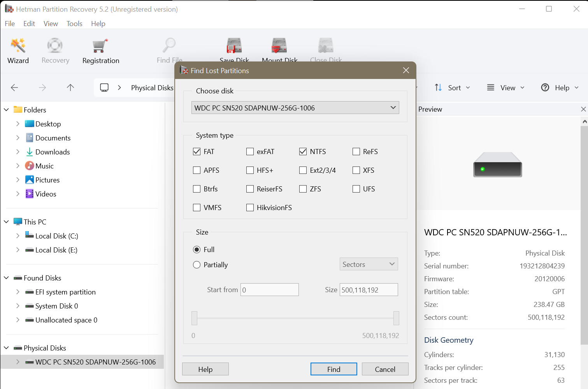Click the Help question mark icon
The height and width of the screenshot is (389, 588).
pyautogui.click(x=545, y=88)
